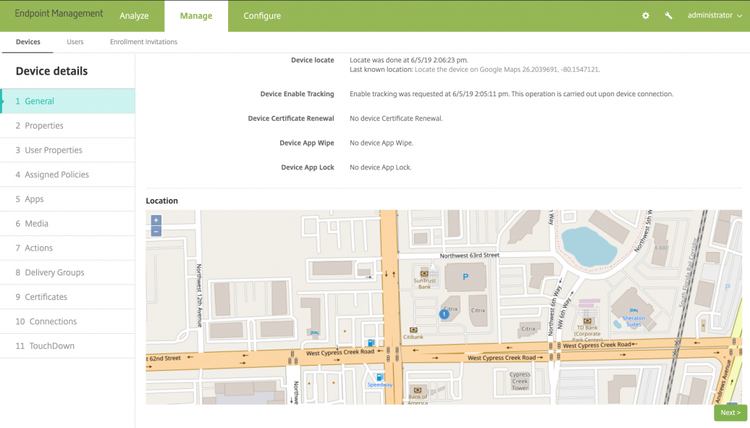Open the Actions section

click(x=67, y=248)
